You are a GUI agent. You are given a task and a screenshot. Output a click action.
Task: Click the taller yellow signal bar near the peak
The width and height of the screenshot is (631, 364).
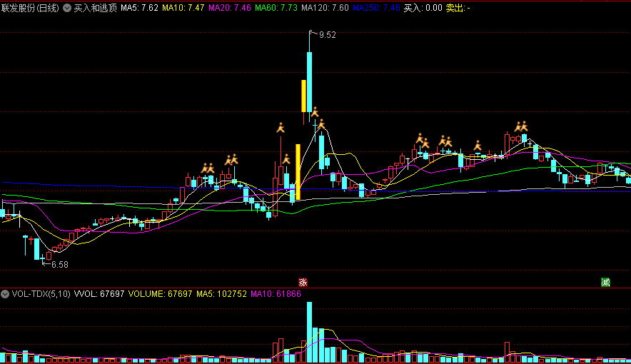click(298, 172)
